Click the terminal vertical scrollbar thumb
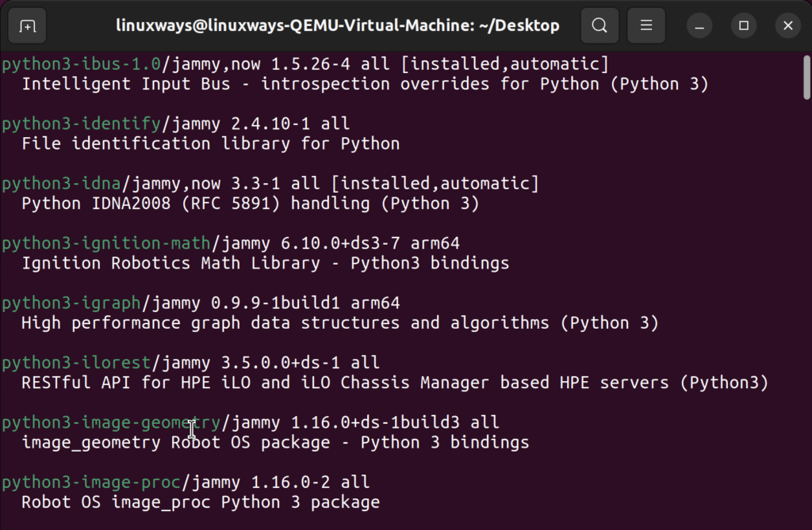The height and width of the screenshot is (530, 812). [806, 77]
